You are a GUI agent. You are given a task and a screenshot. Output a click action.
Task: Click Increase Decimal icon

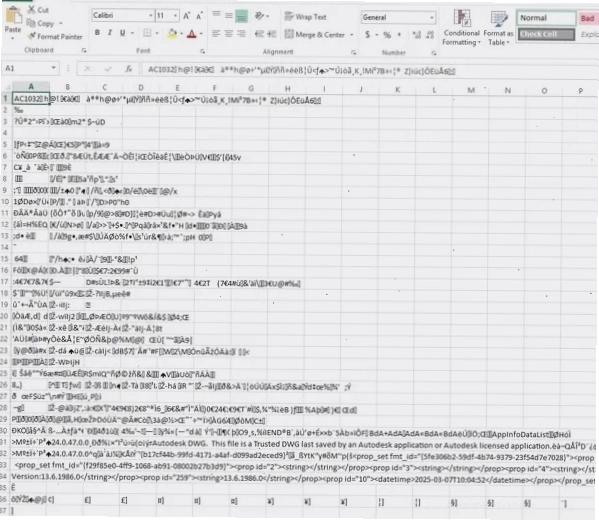[x=416, y=35]
